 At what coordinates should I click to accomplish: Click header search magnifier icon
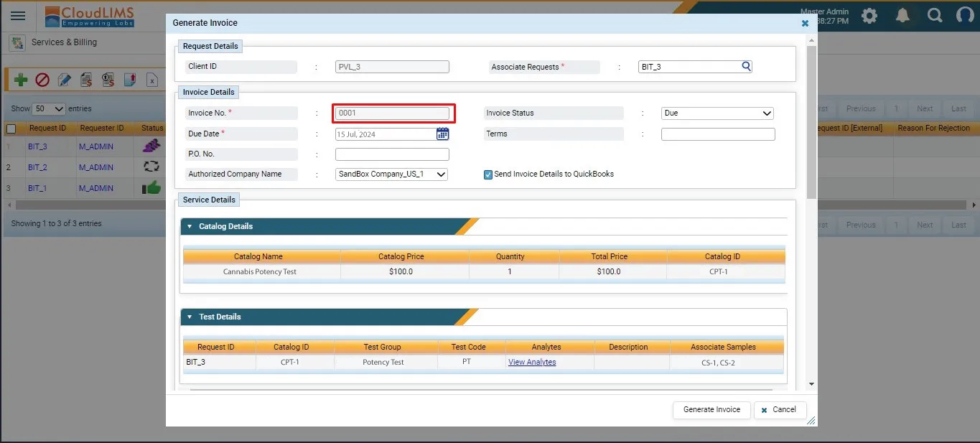point(935,16)
